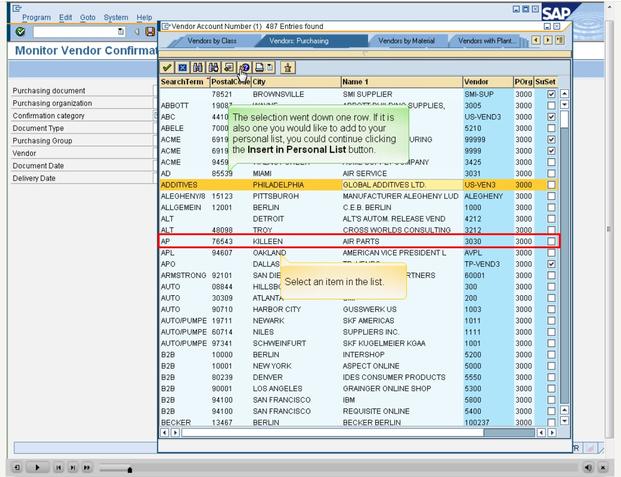The width and height of the screenshot is (621, 477).
Task: Select the ASPECT ONLINE row
Action: tap(359, 366)
